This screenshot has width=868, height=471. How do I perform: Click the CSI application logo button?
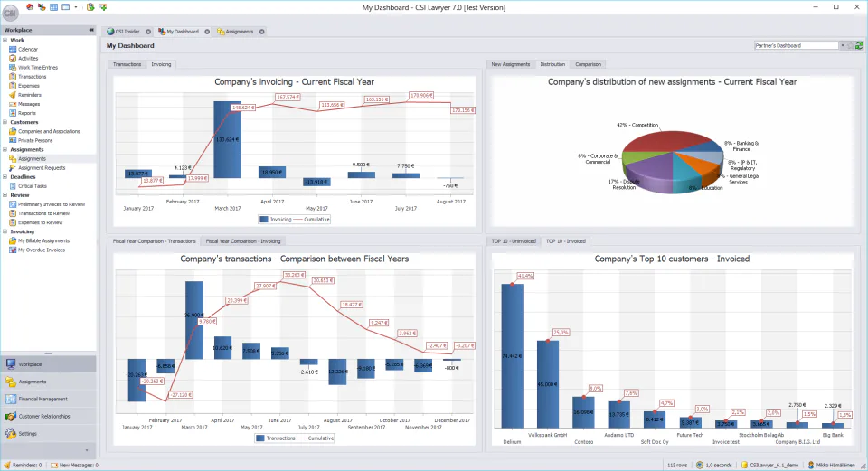tap(10, 14)
